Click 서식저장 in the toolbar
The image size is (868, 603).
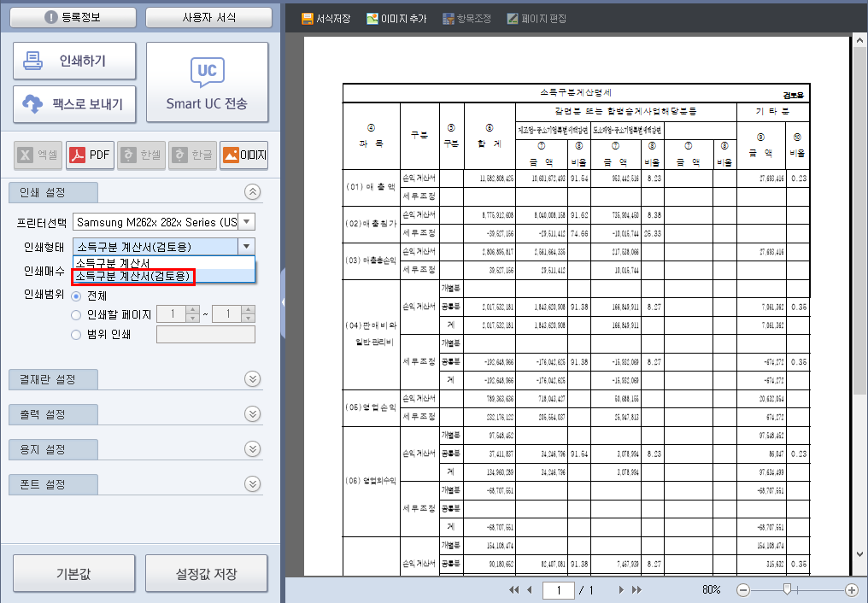click(325, 19)
